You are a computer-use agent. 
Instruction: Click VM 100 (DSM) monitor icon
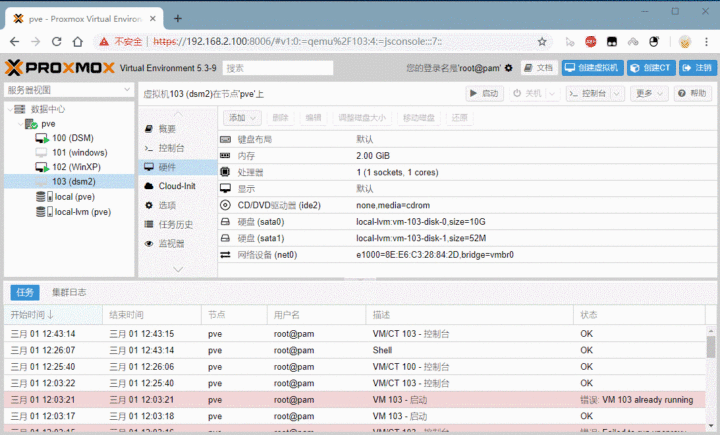[42, 138]
